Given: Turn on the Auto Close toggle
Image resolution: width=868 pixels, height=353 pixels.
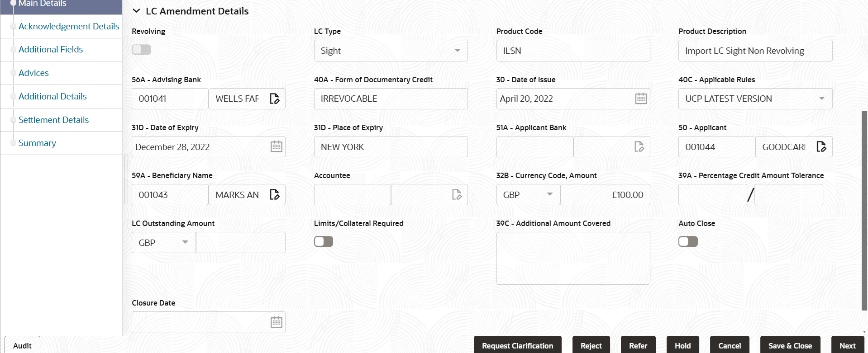Looking at the screenshot, I should point(688,241).
